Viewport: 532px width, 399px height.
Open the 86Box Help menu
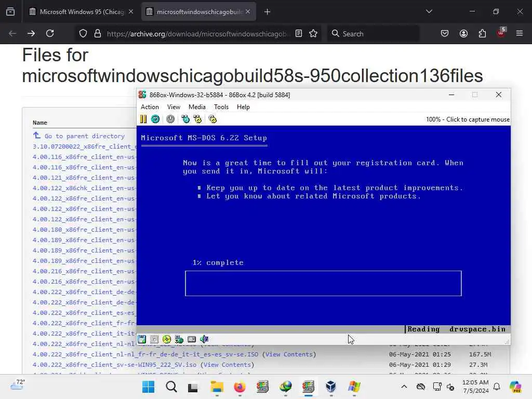pos(243,107)
